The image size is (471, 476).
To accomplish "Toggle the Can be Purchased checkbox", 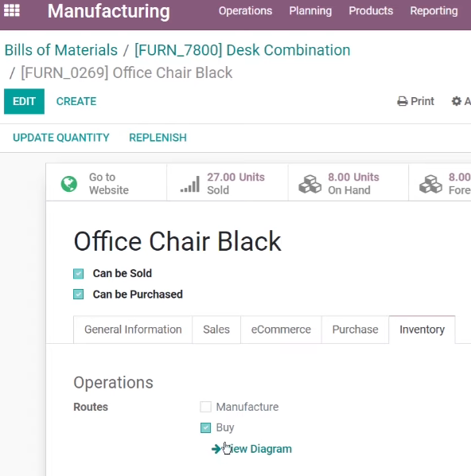I will click(x=78, y=295).
